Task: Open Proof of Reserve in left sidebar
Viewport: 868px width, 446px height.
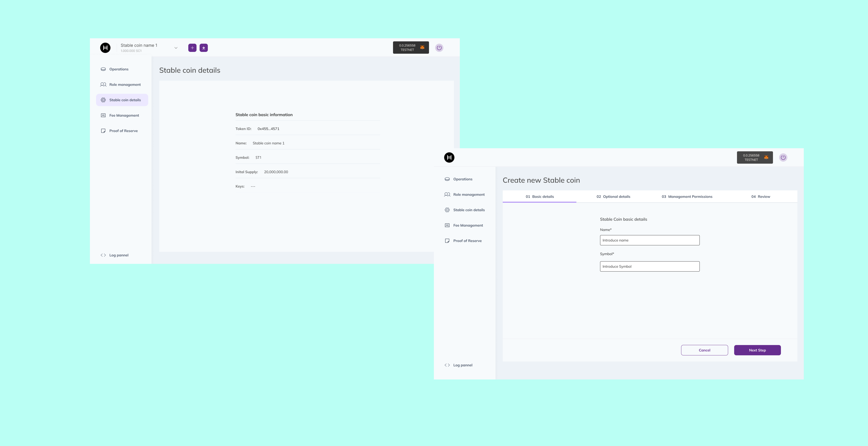Action: pos(123,131)
